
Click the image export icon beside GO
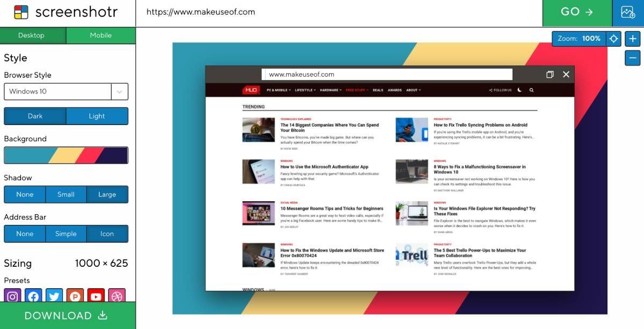click(628, 12)
